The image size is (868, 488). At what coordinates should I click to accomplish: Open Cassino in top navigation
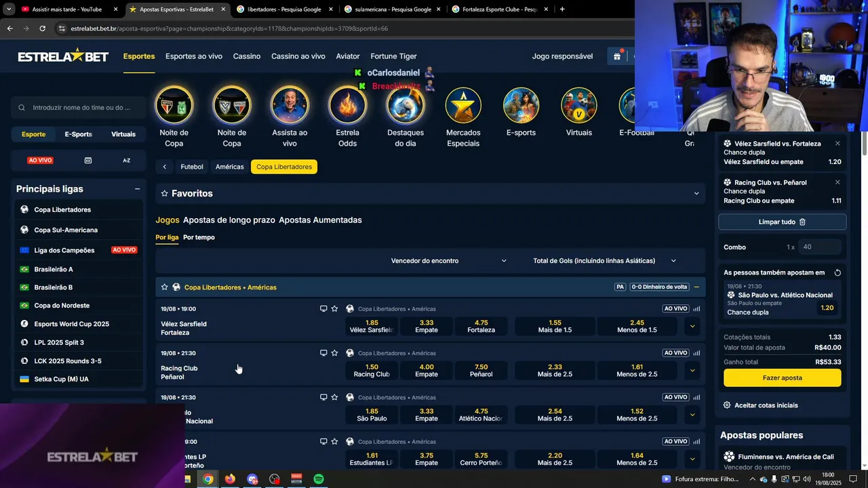247,56
